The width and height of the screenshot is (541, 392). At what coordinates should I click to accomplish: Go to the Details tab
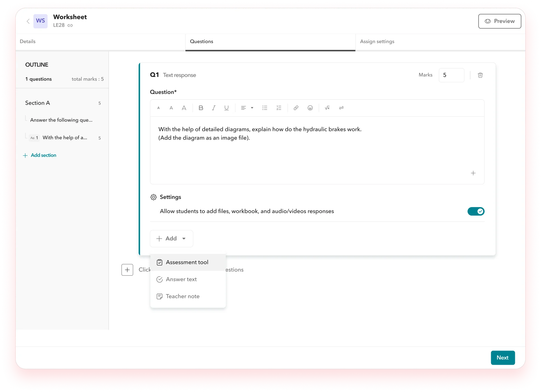tap(28, 41)
